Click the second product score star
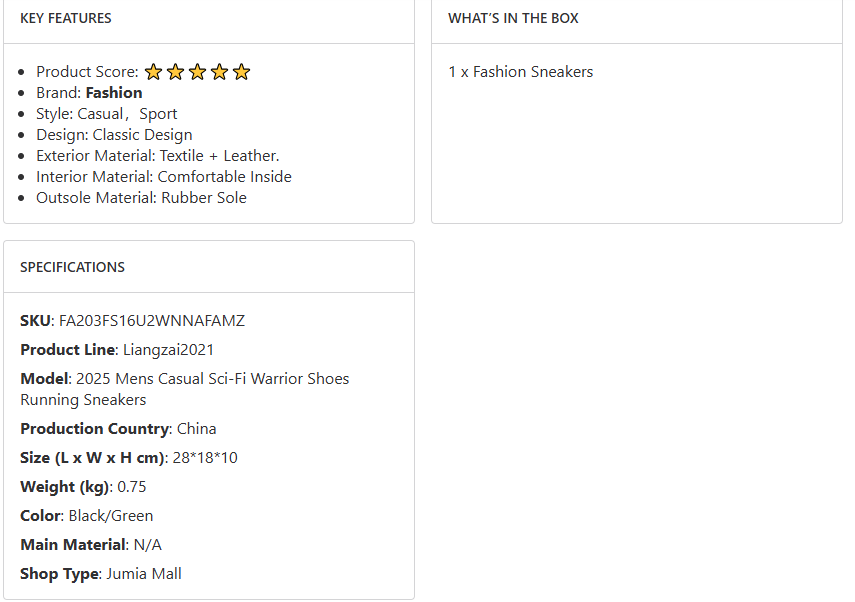 (x=175, y=72)
